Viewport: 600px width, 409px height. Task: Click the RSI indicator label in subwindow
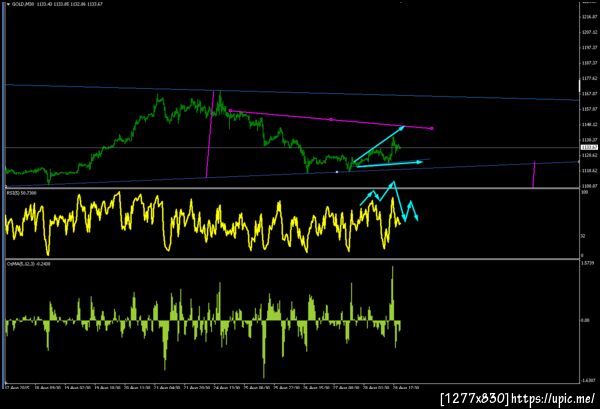[x=21, y=193]
